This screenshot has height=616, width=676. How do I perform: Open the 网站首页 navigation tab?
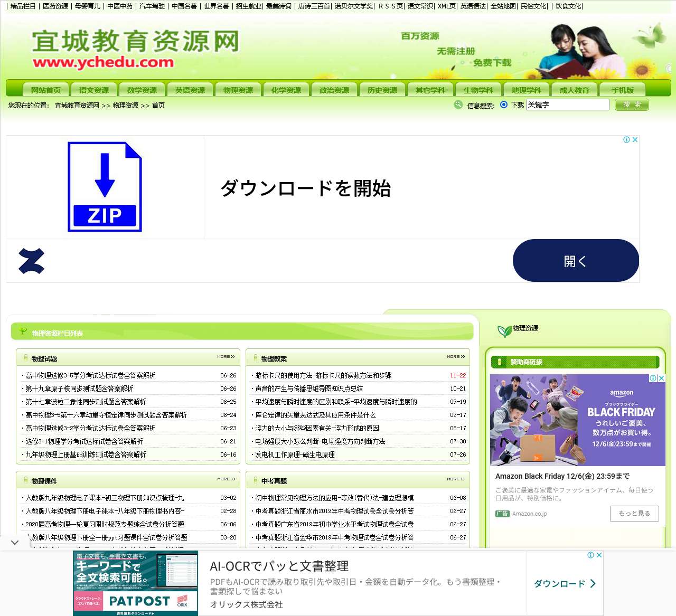click(x=46, y=90)
